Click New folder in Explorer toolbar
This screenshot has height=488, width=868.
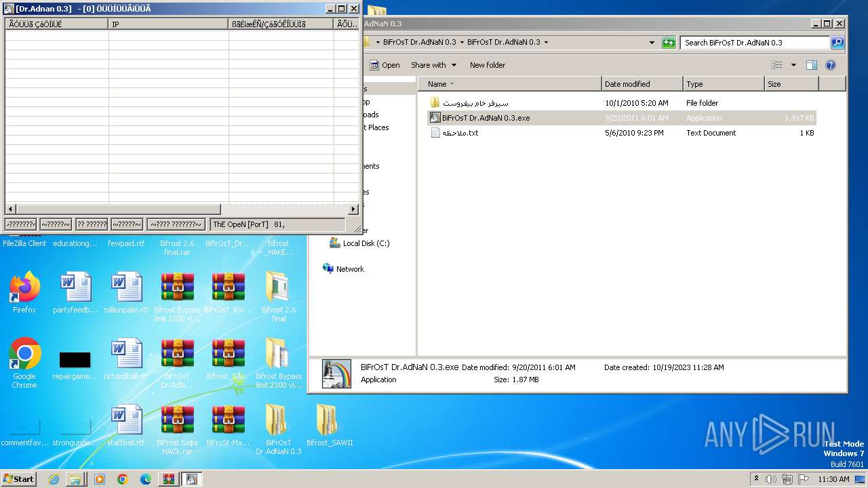(x=488, y=65)
